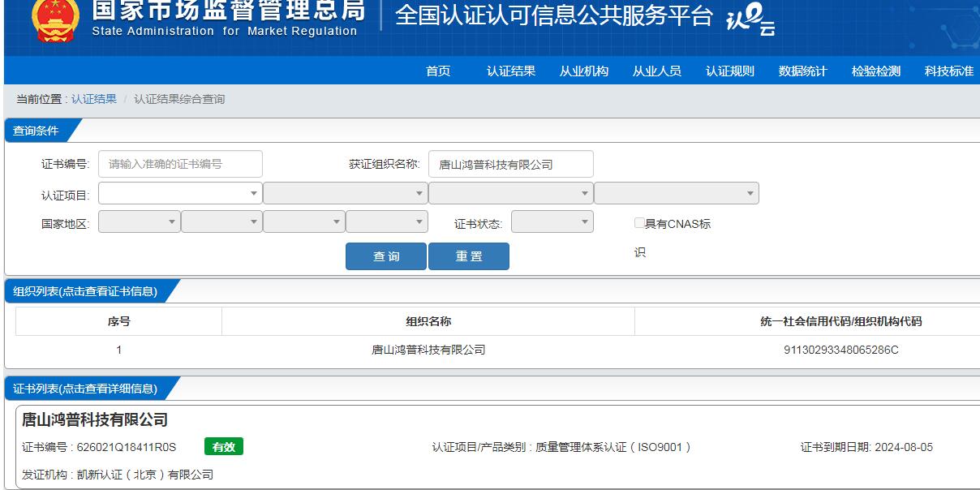Screen dimensions: 980x490
Task: Click the 统一社会信用代码/组织机构代码 column header
Action: [841, 321]
